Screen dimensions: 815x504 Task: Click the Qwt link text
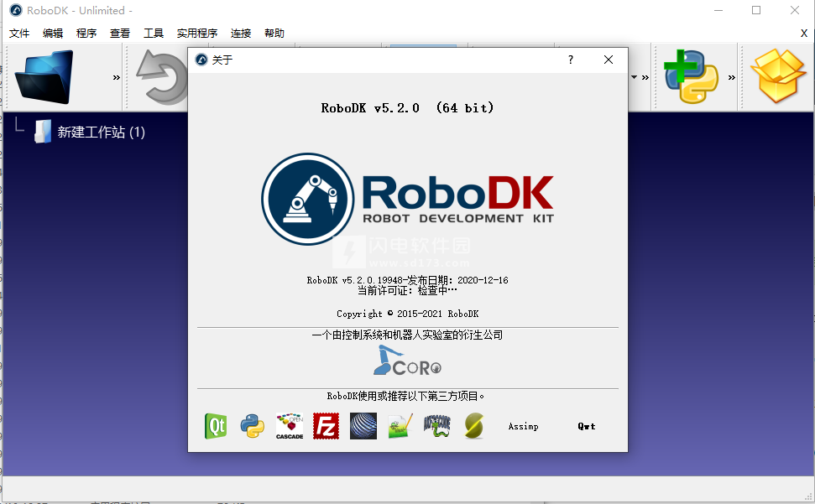pos(587,426)
